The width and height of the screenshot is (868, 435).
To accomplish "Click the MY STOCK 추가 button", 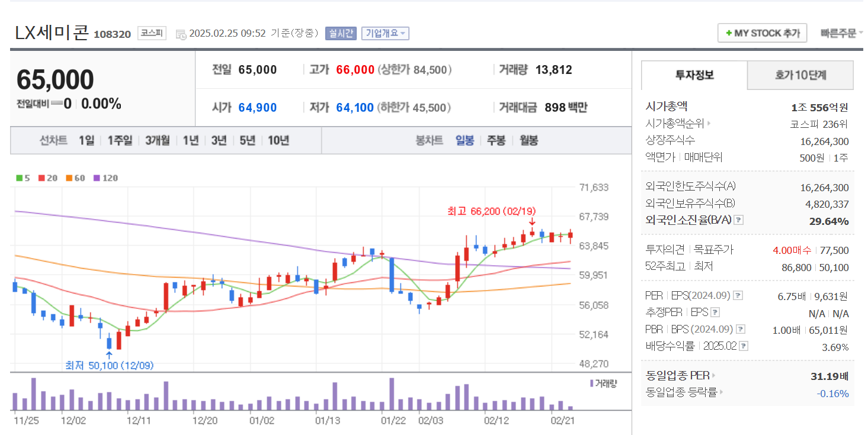I will (762, 33).
